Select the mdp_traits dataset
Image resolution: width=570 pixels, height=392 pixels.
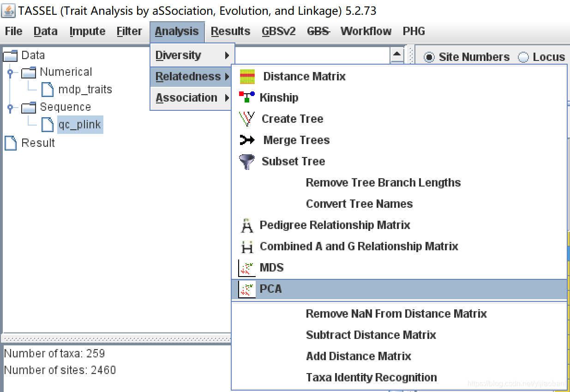click(x=85, y=90)
